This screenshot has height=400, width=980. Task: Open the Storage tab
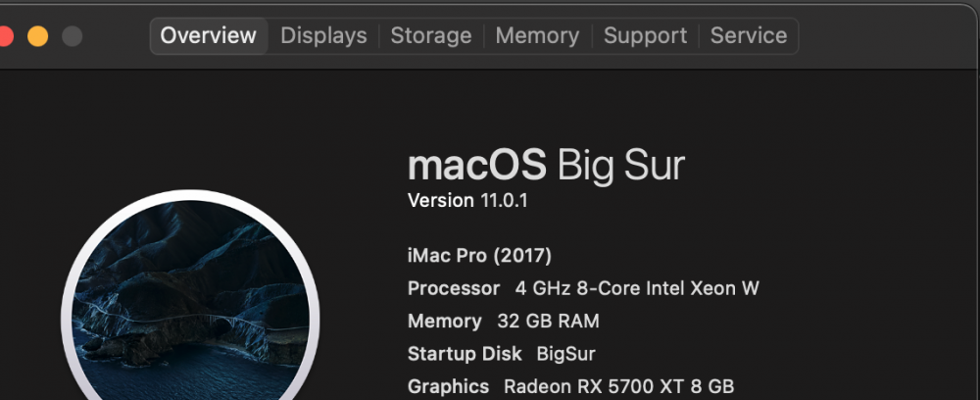coord(430,35)
